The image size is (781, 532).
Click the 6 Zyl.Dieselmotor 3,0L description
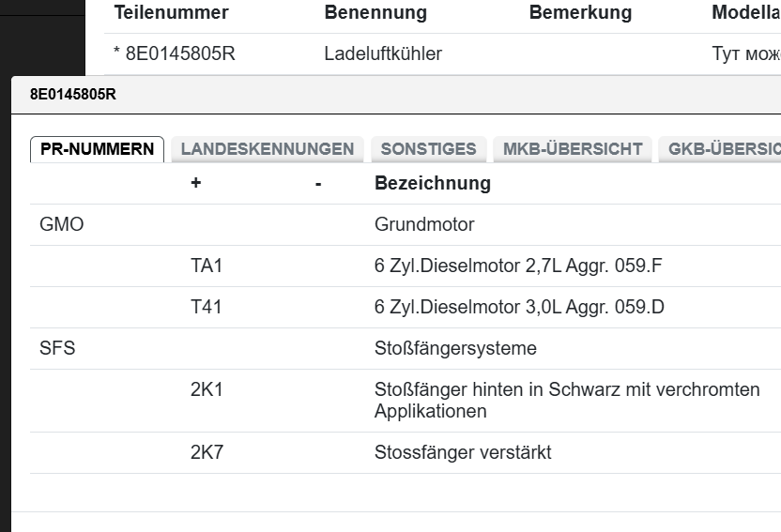[519, 308]
